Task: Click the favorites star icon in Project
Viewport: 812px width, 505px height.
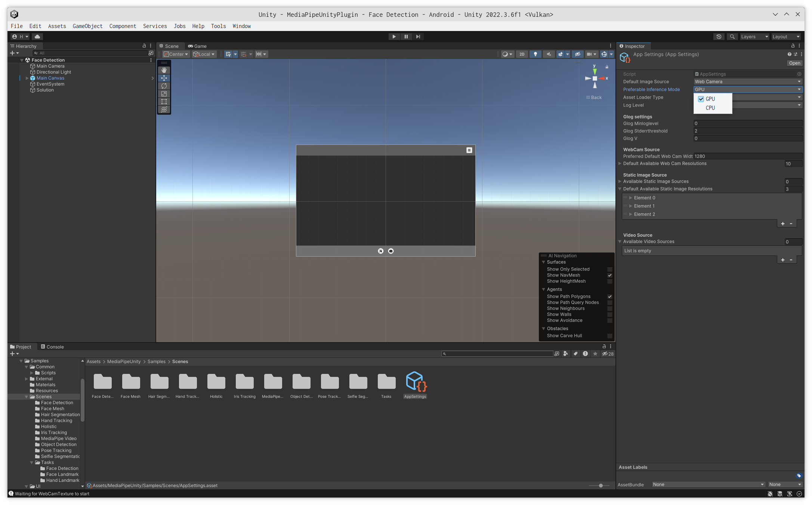Action: coord(595,354)
